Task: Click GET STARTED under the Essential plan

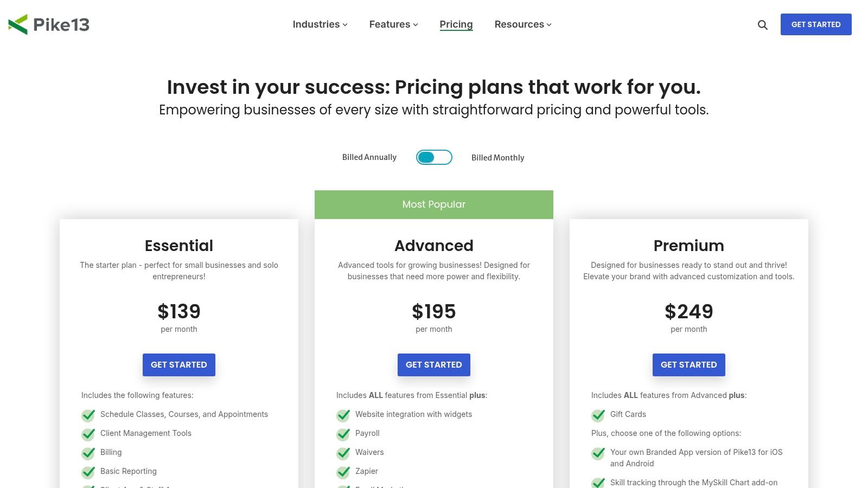Action: [x=179, y=364]
